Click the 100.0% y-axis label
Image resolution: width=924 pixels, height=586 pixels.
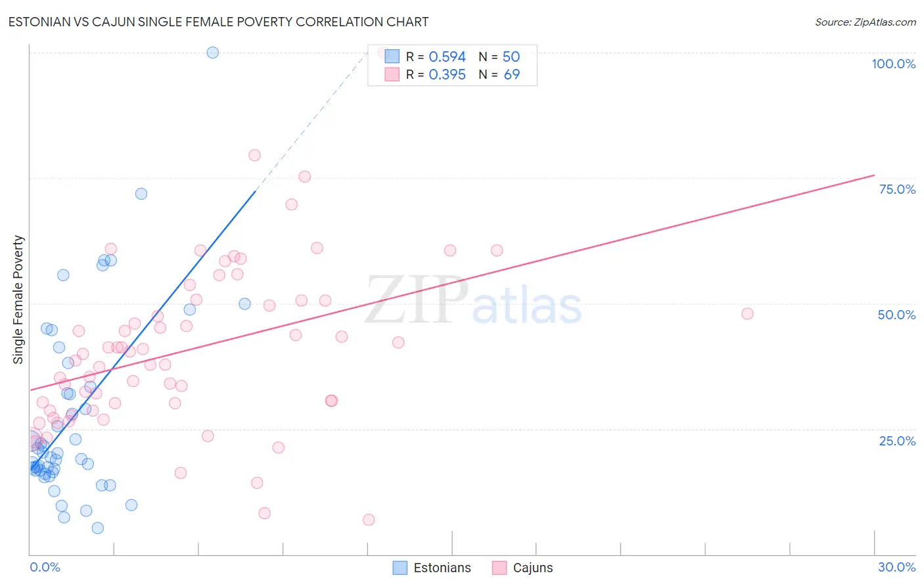(893, 64)
